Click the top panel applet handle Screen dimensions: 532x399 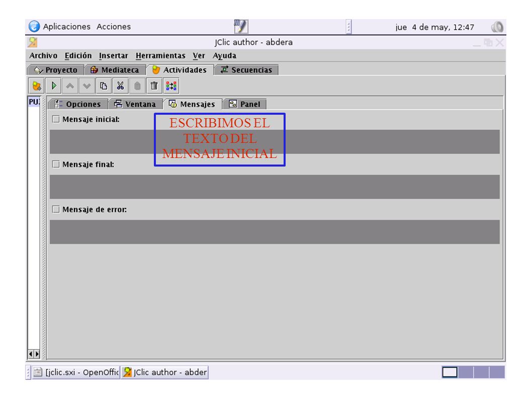click(348, 27)
